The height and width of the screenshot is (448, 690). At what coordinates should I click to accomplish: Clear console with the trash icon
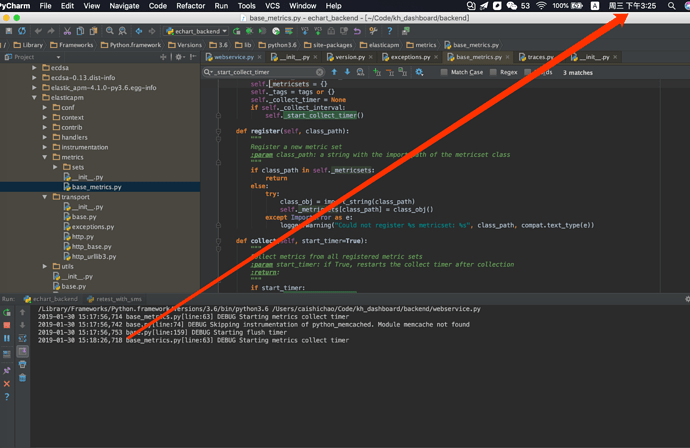[22, 378]
